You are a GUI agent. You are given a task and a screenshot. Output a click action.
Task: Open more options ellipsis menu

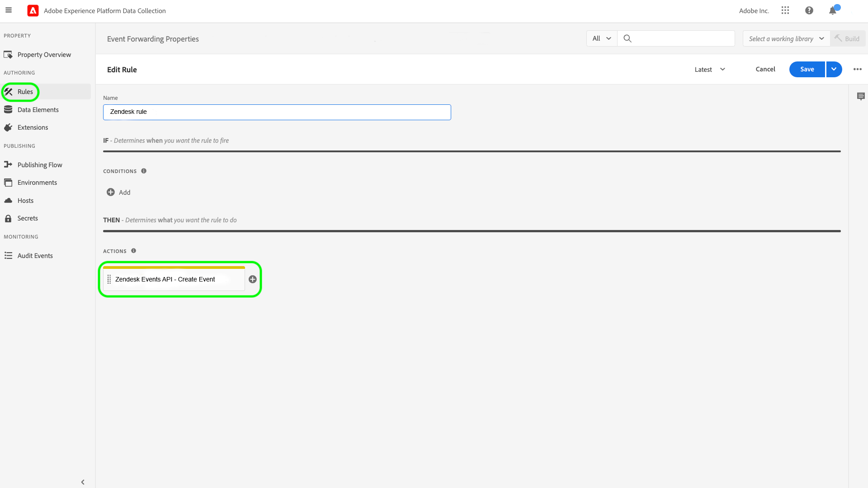tap(858, 69)
